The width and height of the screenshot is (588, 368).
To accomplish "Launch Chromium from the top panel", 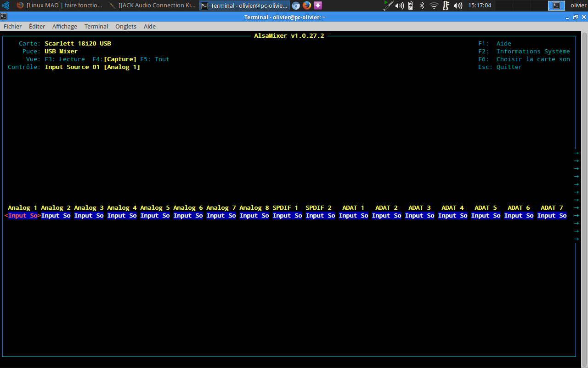I will tap(296, 6).
